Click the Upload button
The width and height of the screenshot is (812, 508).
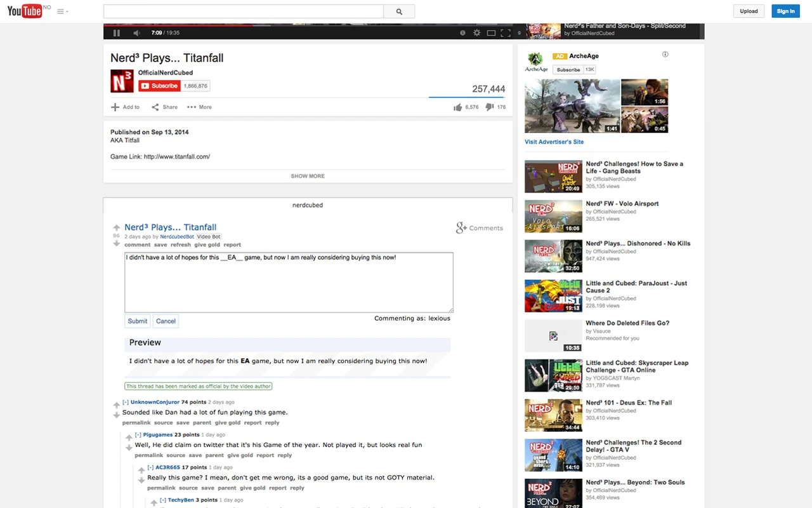(749, 11)
